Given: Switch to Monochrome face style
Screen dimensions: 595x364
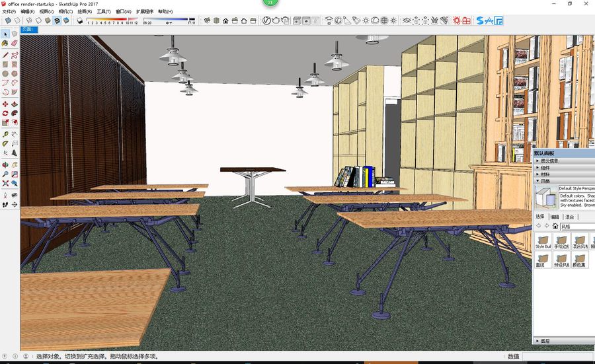Looking at the screenshot, I should pyautogui.click(x=66, y=20).
